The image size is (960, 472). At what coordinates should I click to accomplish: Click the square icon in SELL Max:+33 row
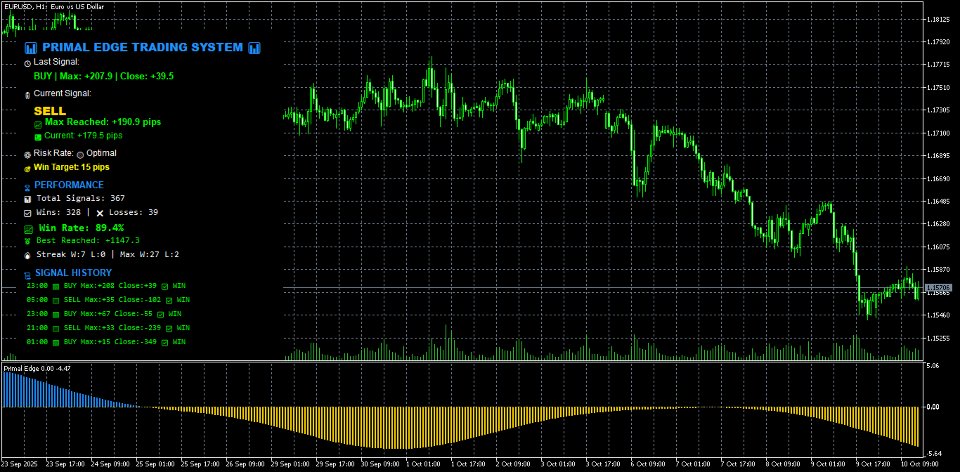56,329
